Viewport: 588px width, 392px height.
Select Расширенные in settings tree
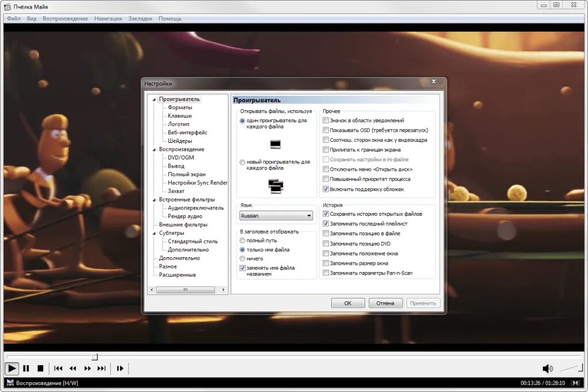(177, 275)
